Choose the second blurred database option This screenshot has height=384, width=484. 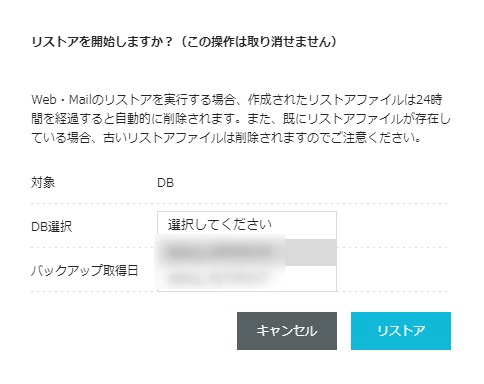tap(247, 278)
